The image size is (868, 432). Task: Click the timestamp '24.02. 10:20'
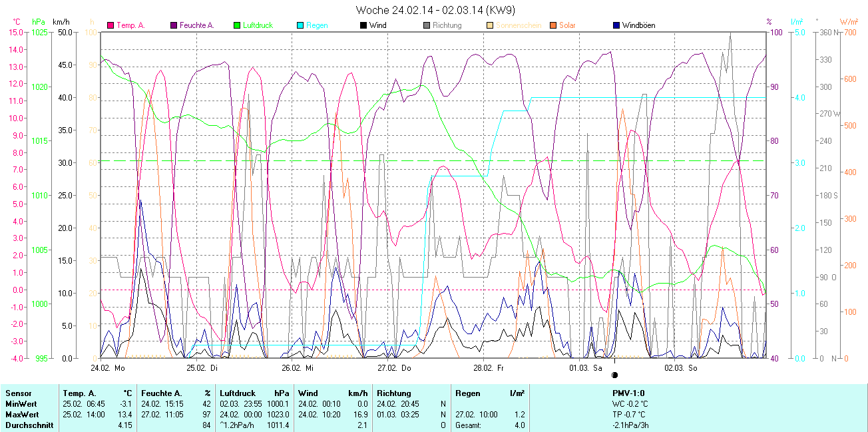(x=320, y=415)
